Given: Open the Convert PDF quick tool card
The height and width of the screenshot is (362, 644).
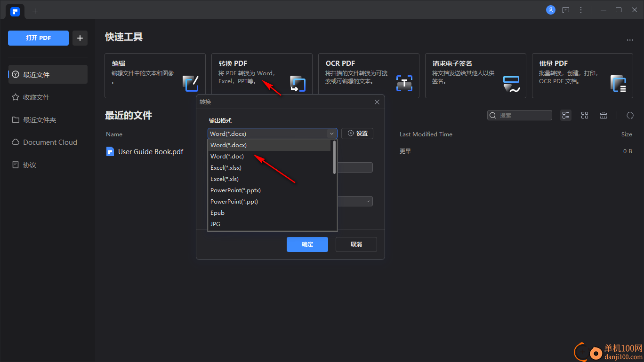Looking at the screenshot, I should point(262,76).
